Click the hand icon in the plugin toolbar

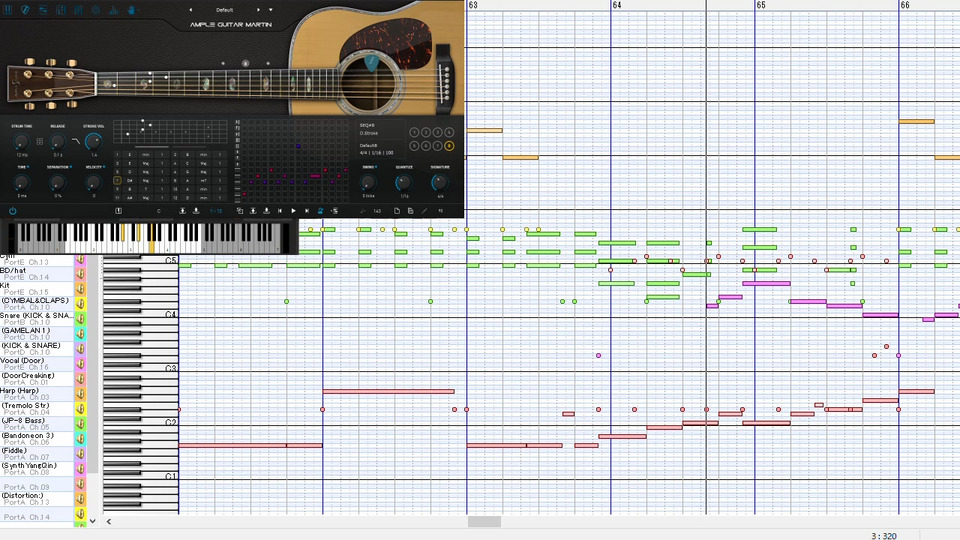[x=131, y=10]
